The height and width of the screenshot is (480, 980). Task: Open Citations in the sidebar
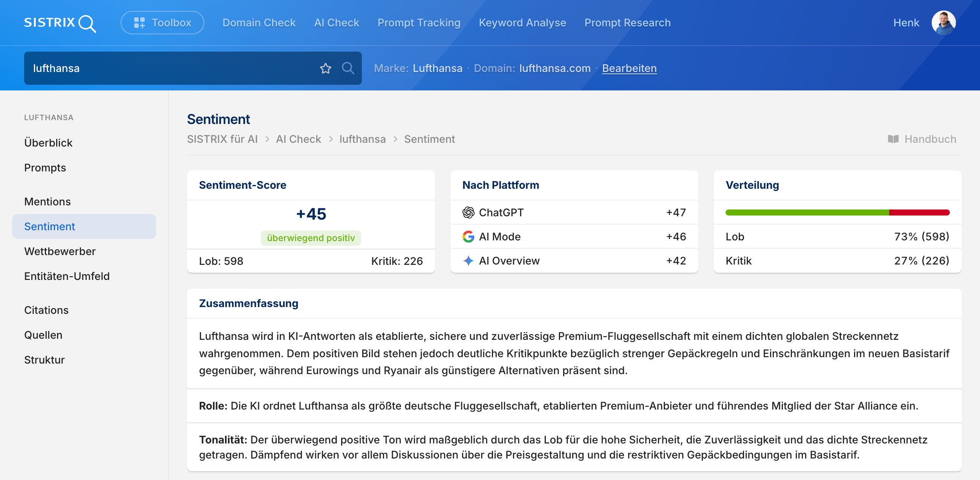46,310
